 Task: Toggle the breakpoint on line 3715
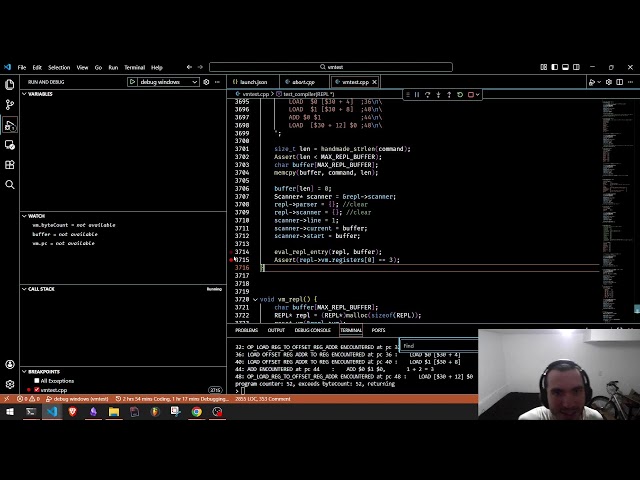(x=231, y=260)
